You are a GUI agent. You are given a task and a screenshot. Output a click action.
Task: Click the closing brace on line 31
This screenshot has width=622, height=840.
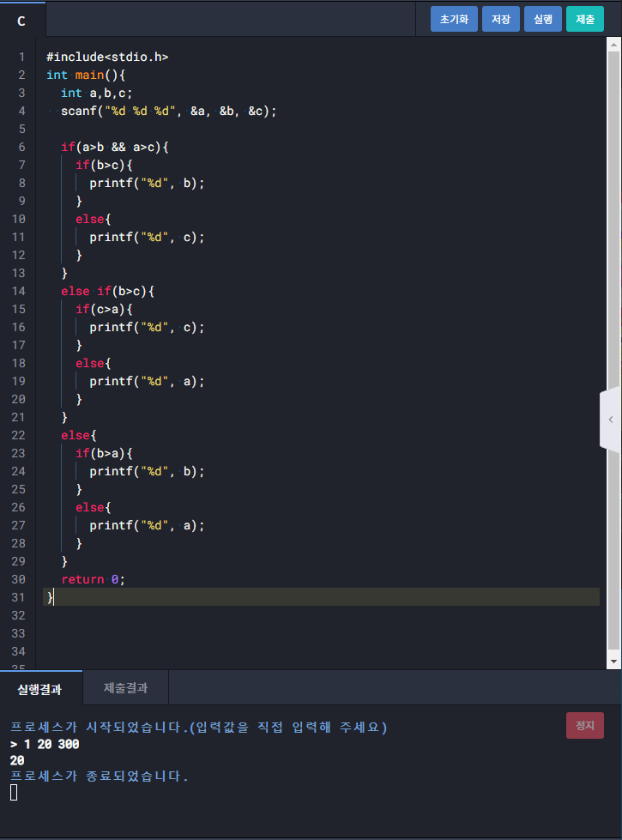pyautogui.click(x=50, y=597)
